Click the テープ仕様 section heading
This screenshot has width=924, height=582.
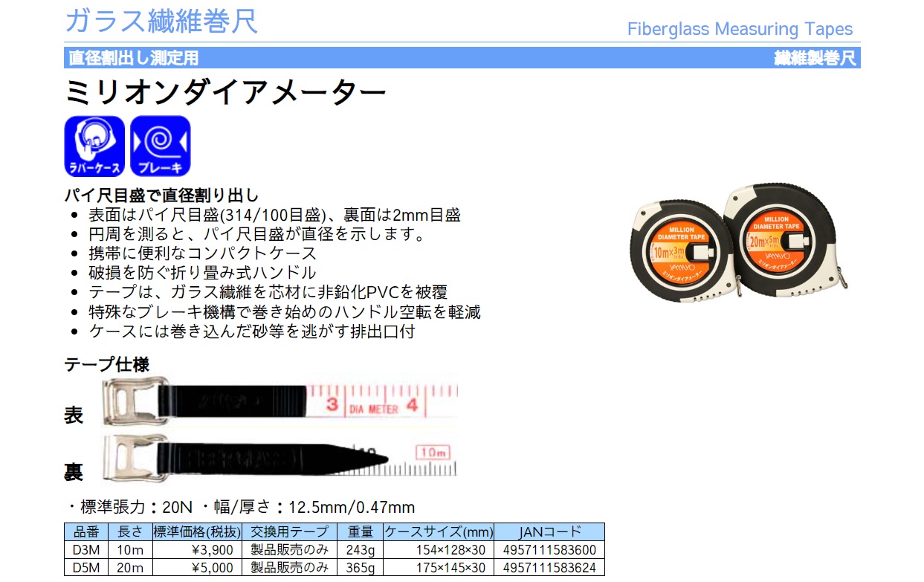(x=107, y=364)
